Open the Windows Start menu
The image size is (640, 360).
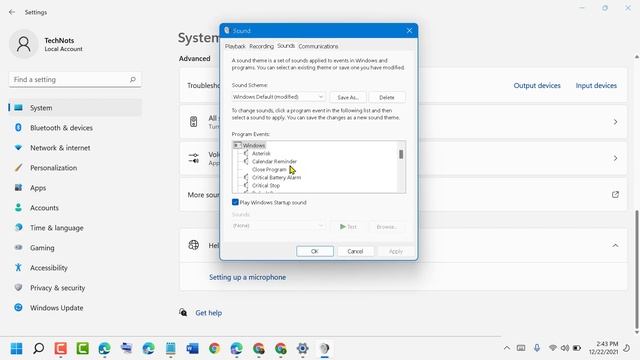[x=17, y=349]
